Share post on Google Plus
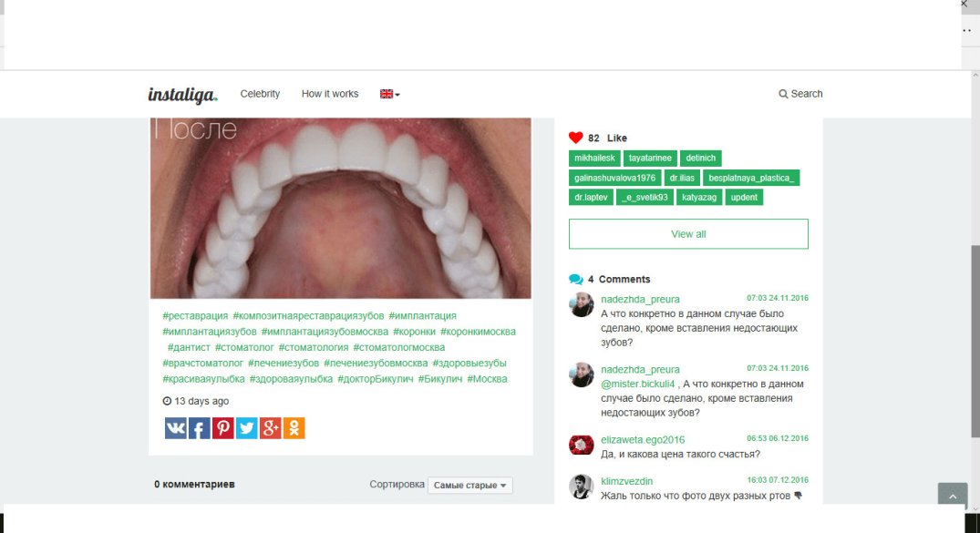Image resolution: width=980 pixels, height=533 pixels. [x=271, y=428]
